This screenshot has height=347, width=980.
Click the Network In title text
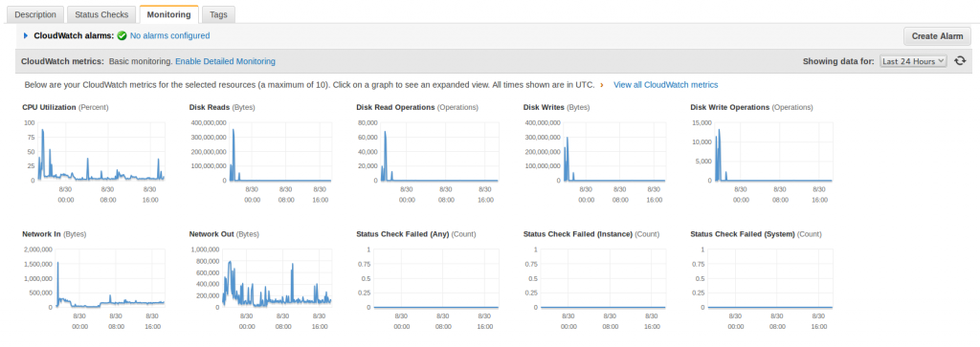(41, 234)
